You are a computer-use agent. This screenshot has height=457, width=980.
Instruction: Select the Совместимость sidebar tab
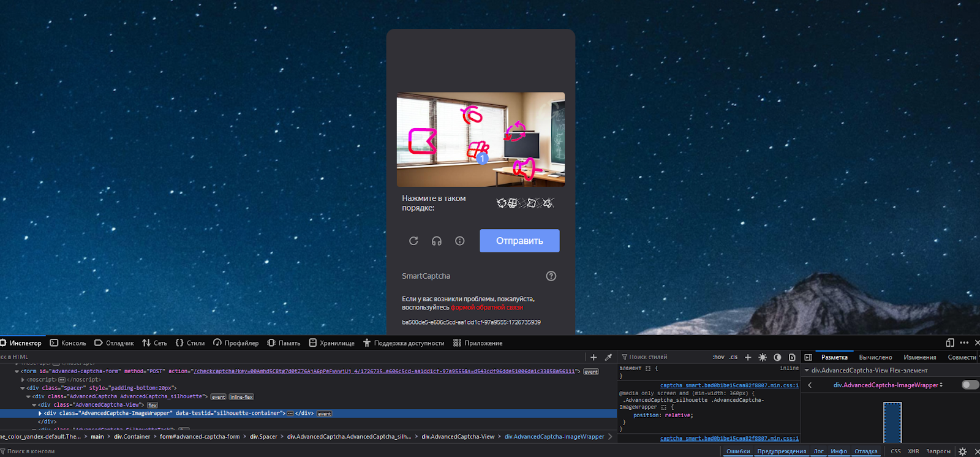962,357
